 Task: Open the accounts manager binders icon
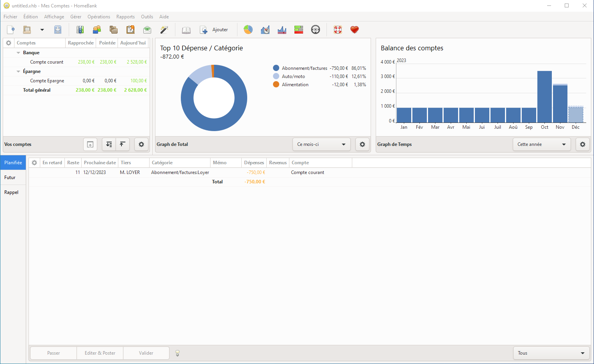(x=80, y=30)
